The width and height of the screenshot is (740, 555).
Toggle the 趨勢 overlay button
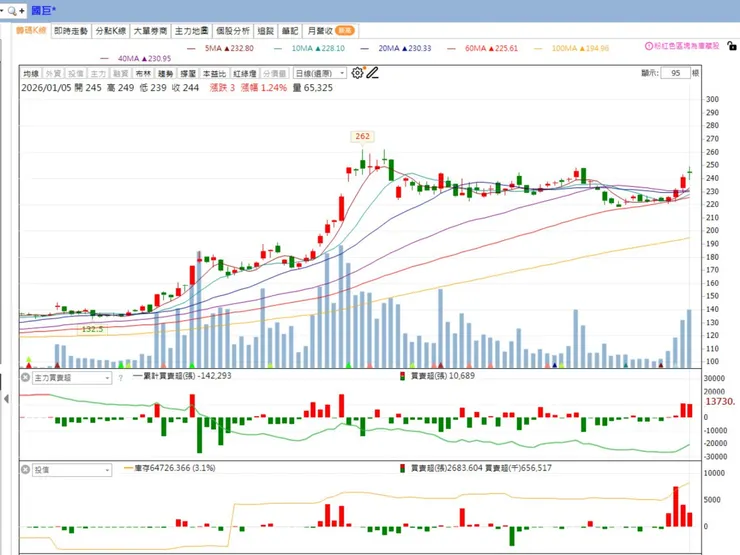[x=165, y=74]
